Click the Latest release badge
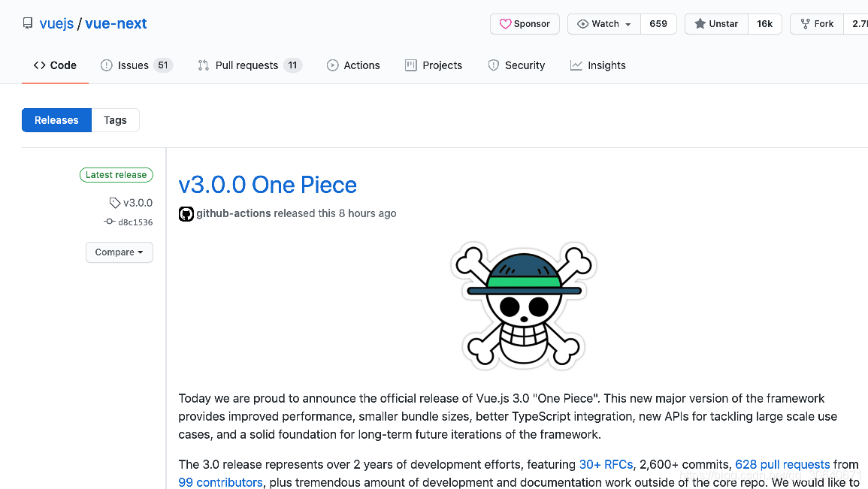This screenshot has width=868, height=489. point(116,175)
